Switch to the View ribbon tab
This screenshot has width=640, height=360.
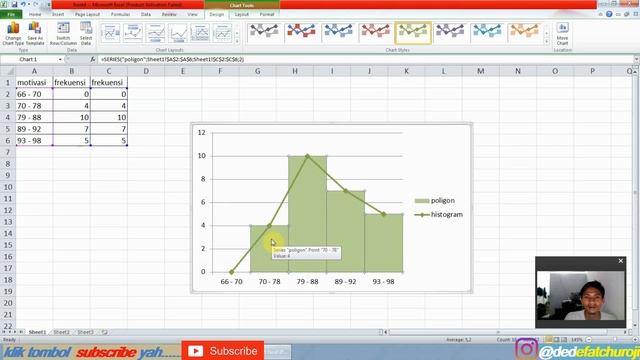point(192,14)
